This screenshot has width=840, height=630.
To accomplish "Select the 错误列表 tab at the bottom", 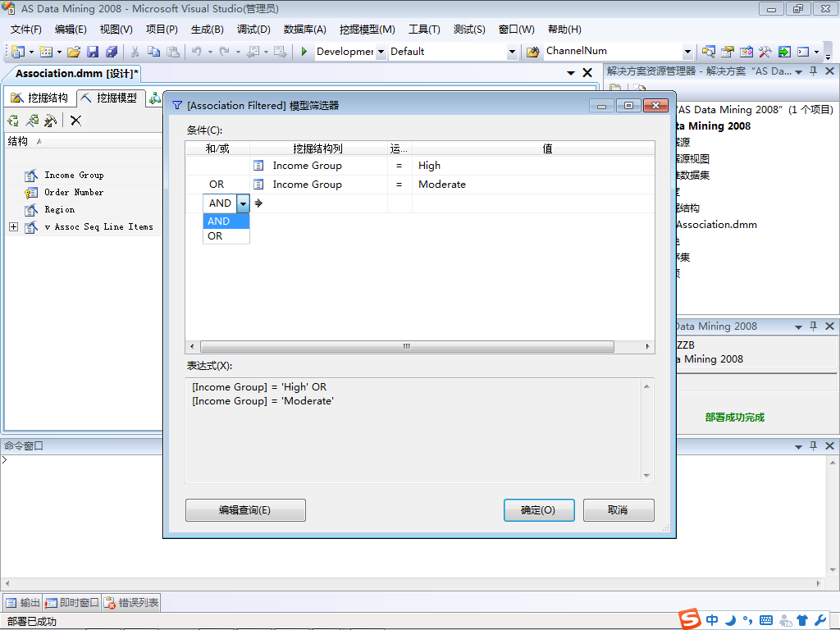I will pos(131,603).
